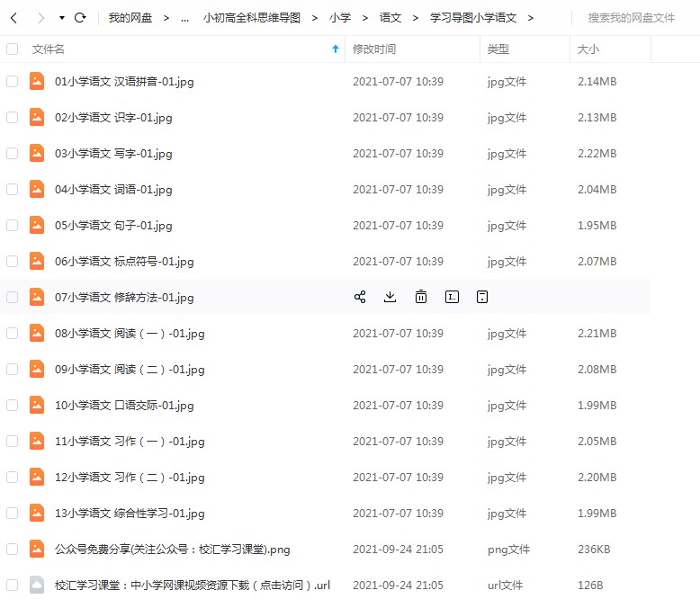This screenshot has height=608, width=700.
Task: Open 公众号免费分享(关注公众号：校汇学习课堂).png
Action: (x=173, y=550)
